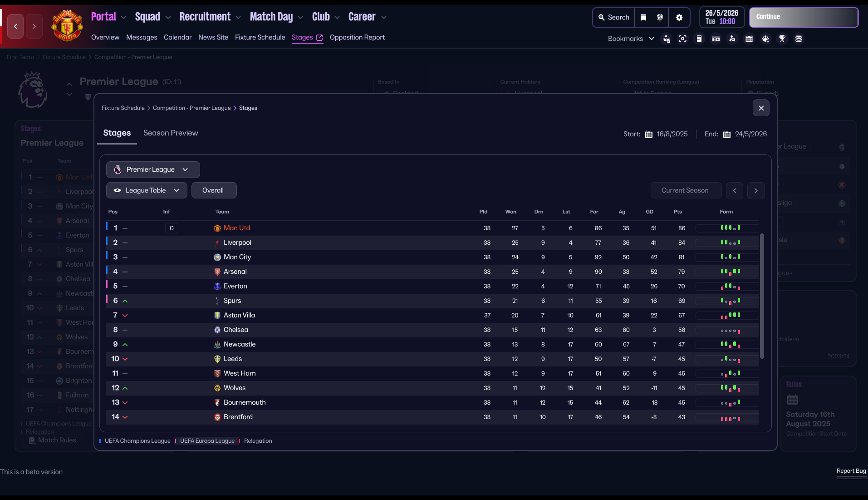Click the player search scouting icon
The height and width of the screenshot is (500, 868).
tap(732, 39)
